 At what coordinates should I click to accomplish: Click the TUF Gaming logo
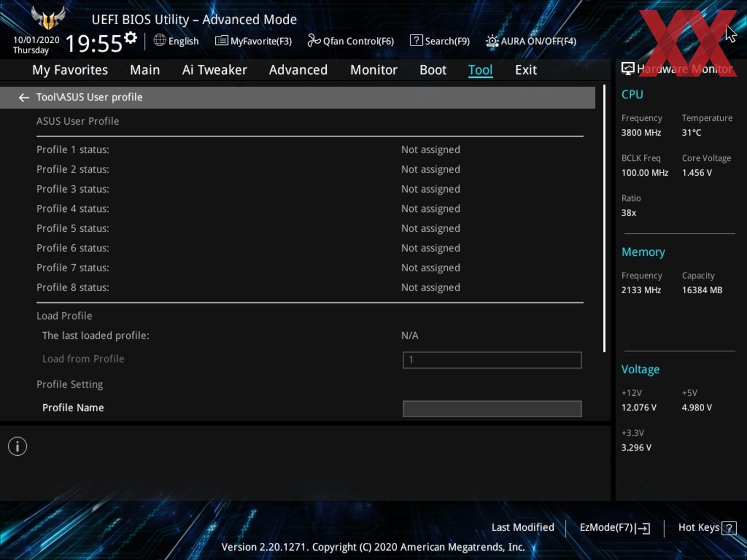[x=48, y=18]
